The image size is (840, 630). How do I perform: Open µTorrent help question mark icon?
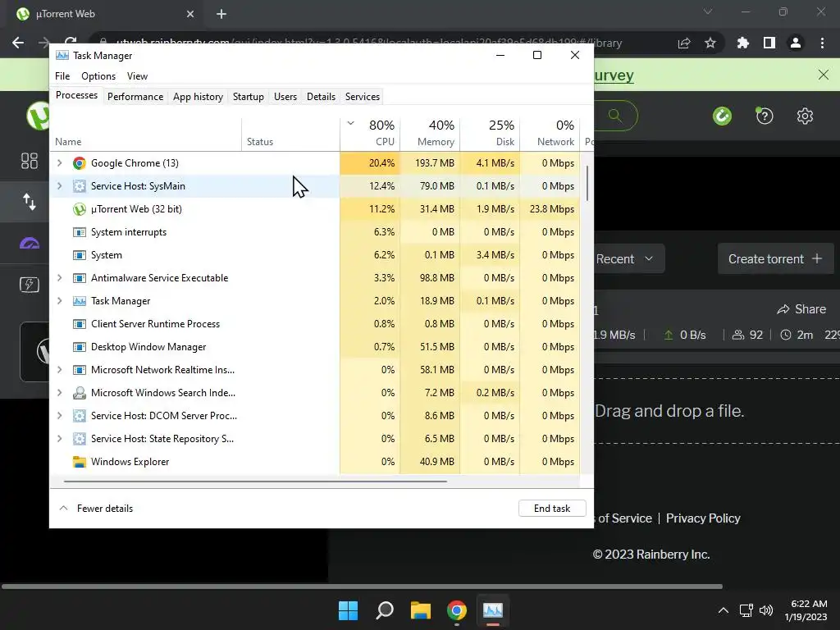tap(765, 116)
